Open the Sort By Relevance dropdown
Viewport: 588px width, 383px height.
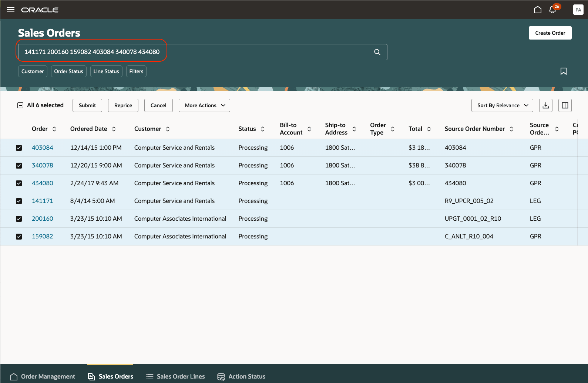[x=502, y=105]
